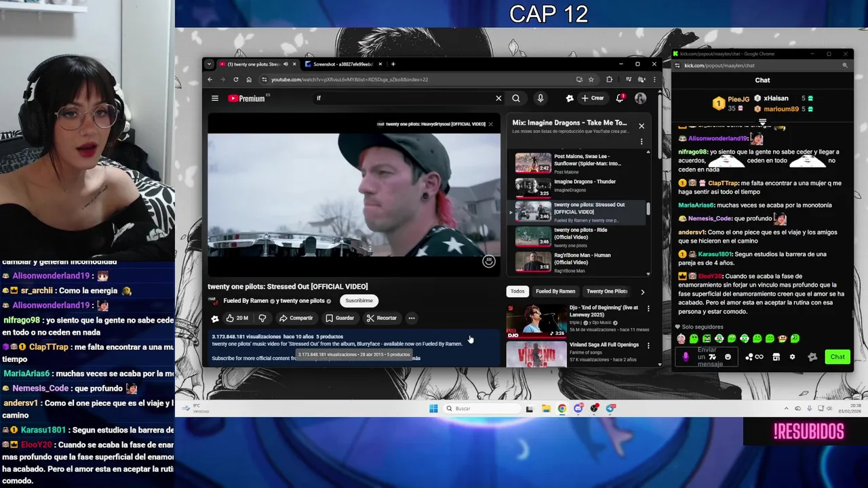Screen dimensions: 868x488
Task: Clear the YouTube search box text
Action: tap(498, 98)
